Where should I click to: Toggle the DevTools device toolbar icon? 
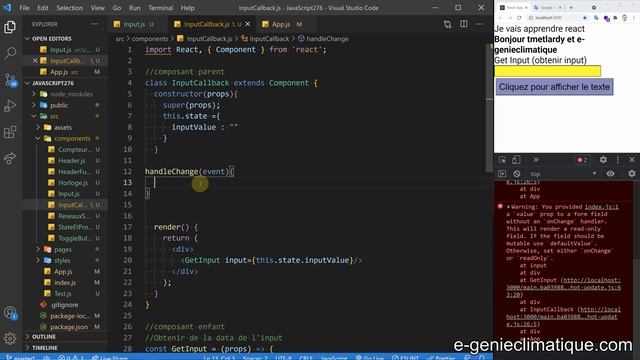click(x=516, y=160)
